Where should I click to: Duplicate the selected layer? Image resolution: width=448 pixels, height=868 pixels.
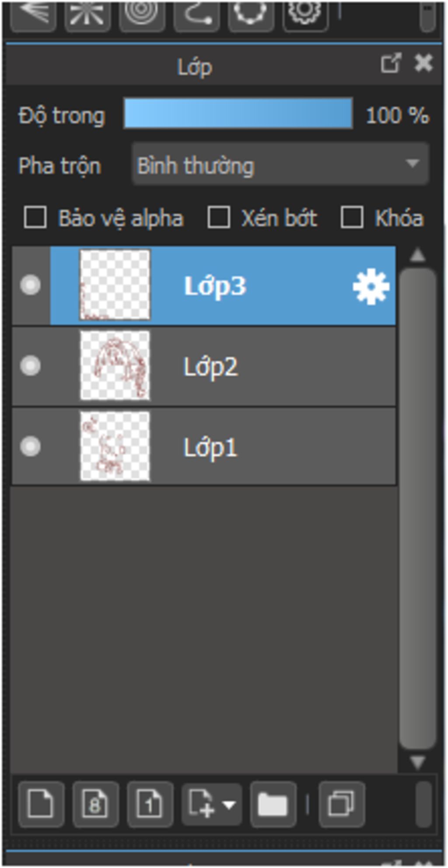[x=342, y=804]
